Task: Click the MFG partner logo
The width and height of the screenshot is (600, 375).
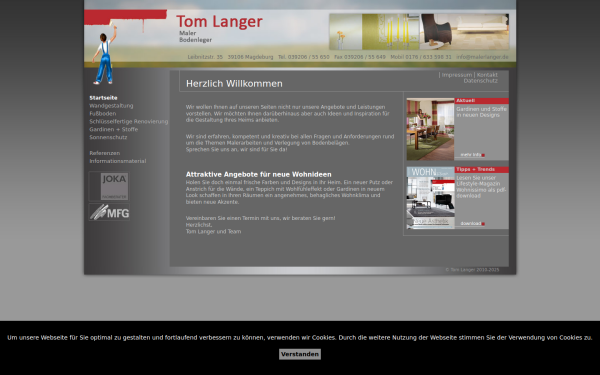Action: (x=109, y=212)
